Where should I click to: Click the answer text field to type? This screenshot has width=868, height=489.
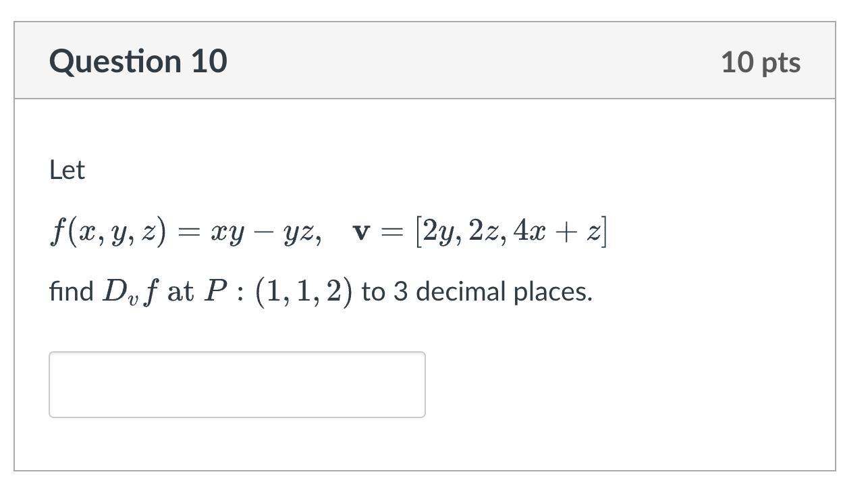point(236,384)
